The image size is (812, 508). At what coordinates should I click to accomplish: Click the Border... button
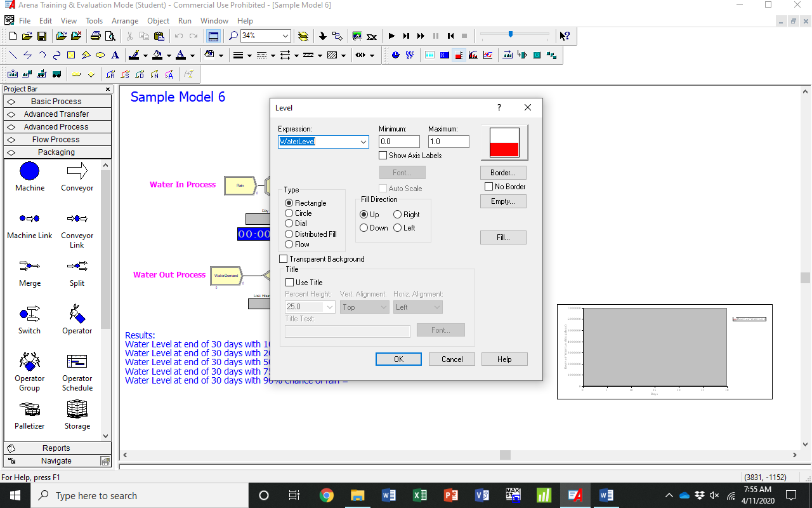tap(503, 173)
